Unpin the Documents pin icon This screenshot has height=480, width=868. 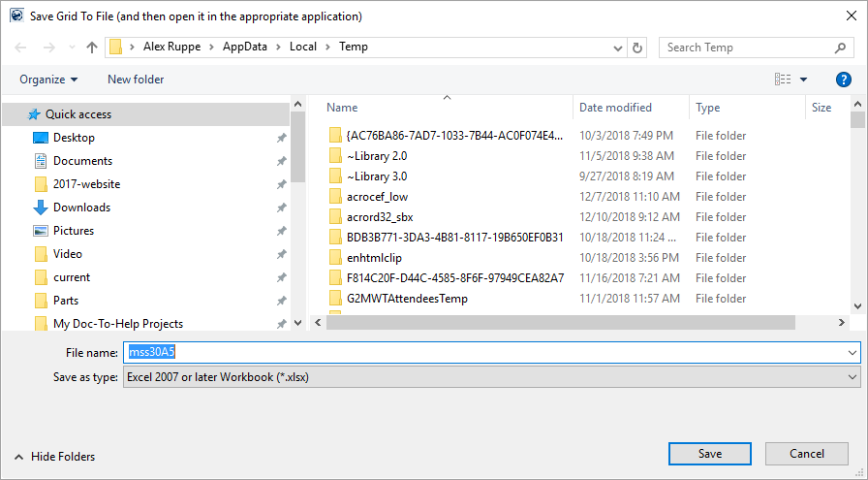coord(281,161)
